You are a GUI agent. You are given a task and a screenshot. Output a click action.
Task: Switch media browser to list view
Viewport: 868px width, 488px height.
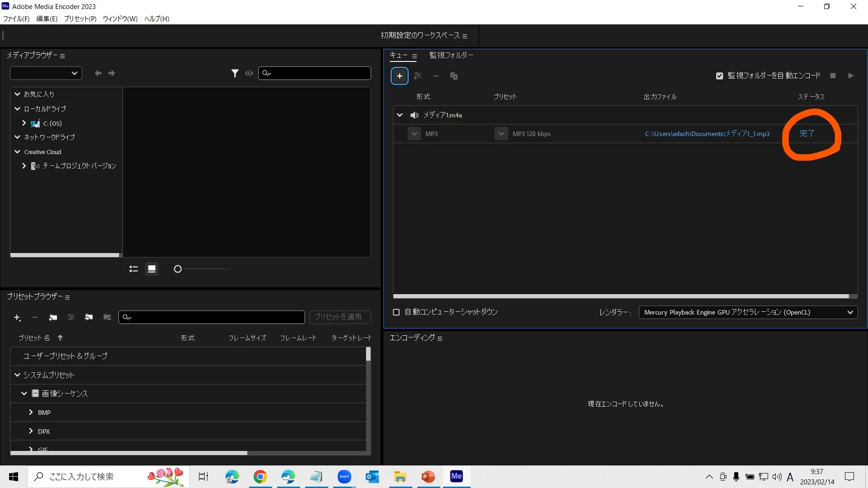[x=133, y=269]
